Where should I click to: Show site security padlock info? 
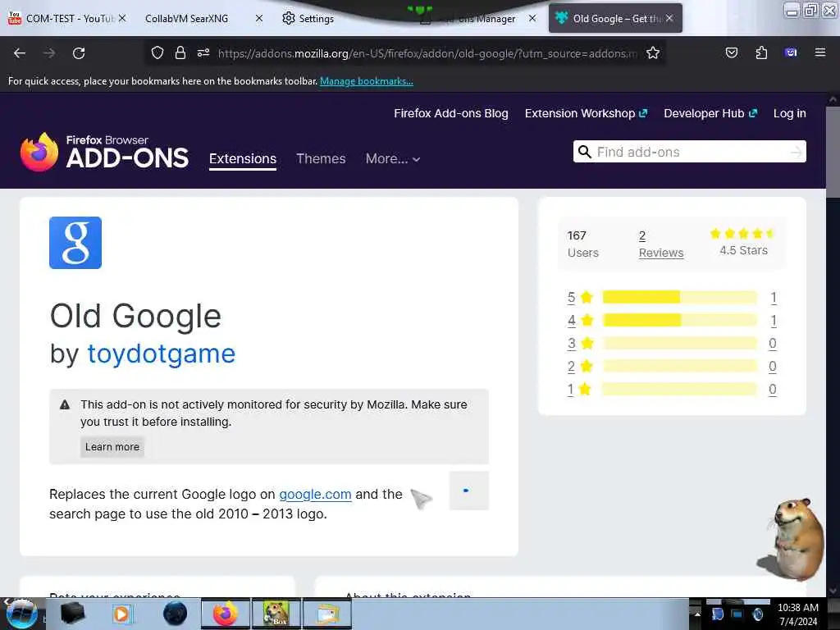pyautogui.click(x=180, y=52)
